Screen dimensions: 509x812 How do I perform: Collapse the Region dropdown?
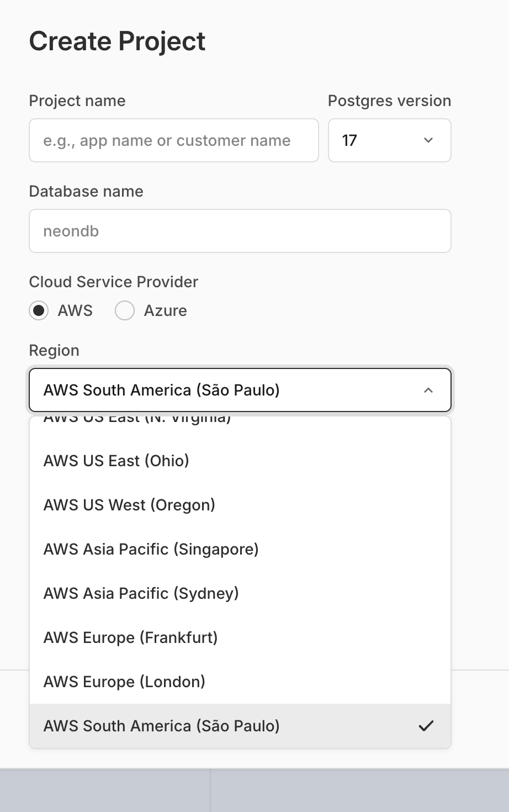click(x=240, y=390)
